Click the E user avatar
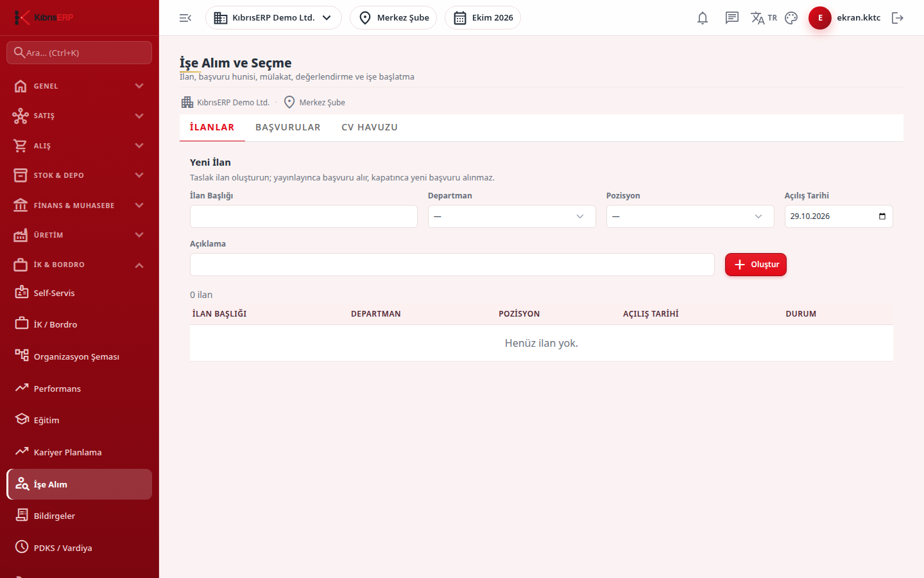 point(820,18)
